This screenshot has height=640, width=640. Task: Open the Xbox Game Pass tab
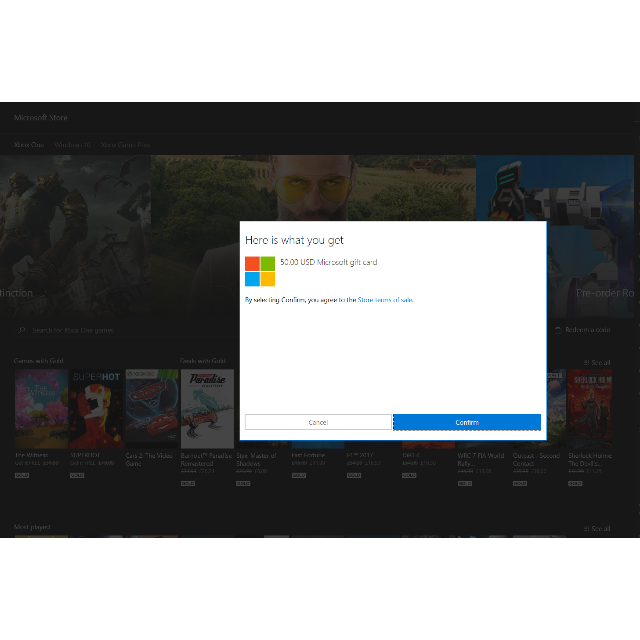click(x=126, y=145)
